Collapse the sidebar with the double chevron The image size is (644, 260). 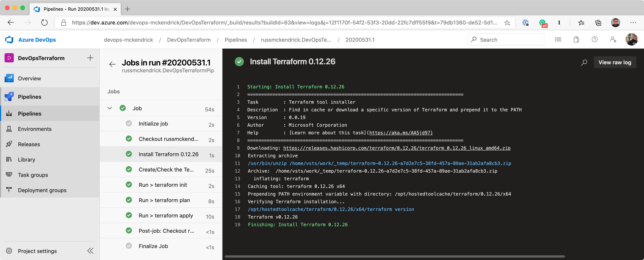(90, 251)
